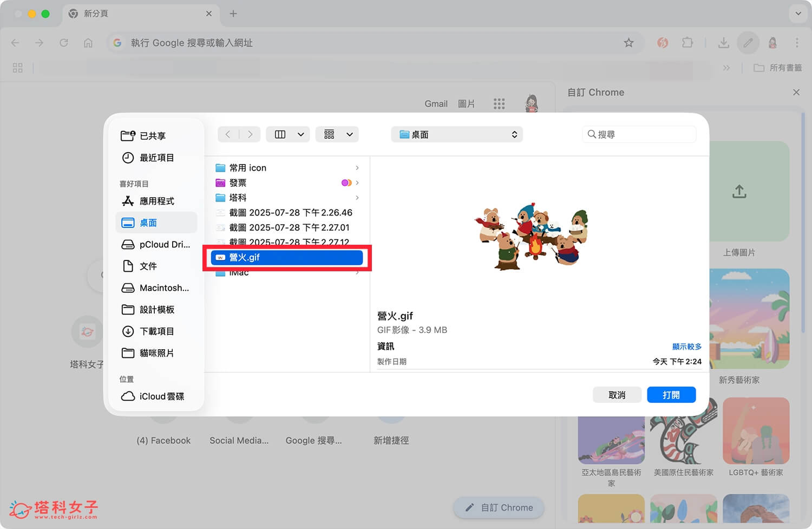This screenshot has height=529, width=812.
Task: Select file 營火.gif
Action: 287,258
